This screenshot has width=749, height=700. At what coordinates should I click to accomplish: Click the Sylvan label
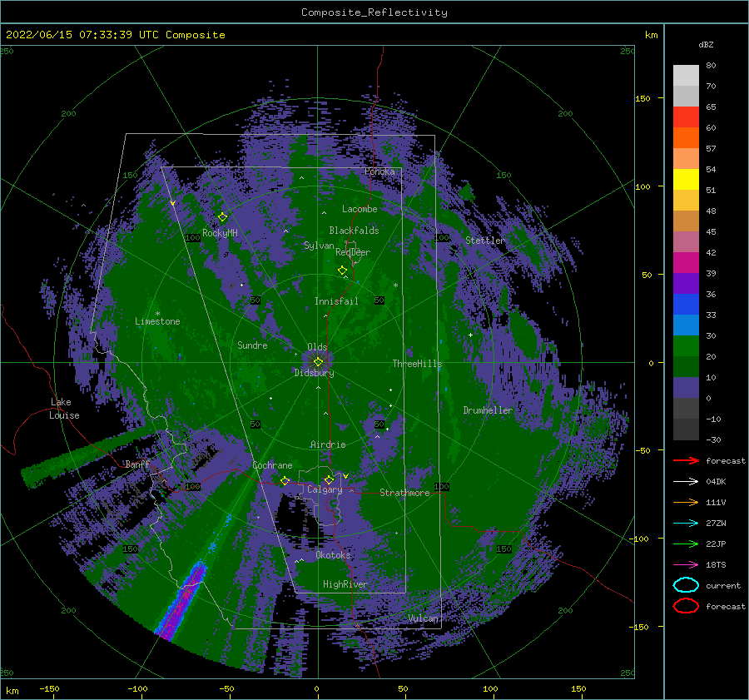[x=319, y=246]
